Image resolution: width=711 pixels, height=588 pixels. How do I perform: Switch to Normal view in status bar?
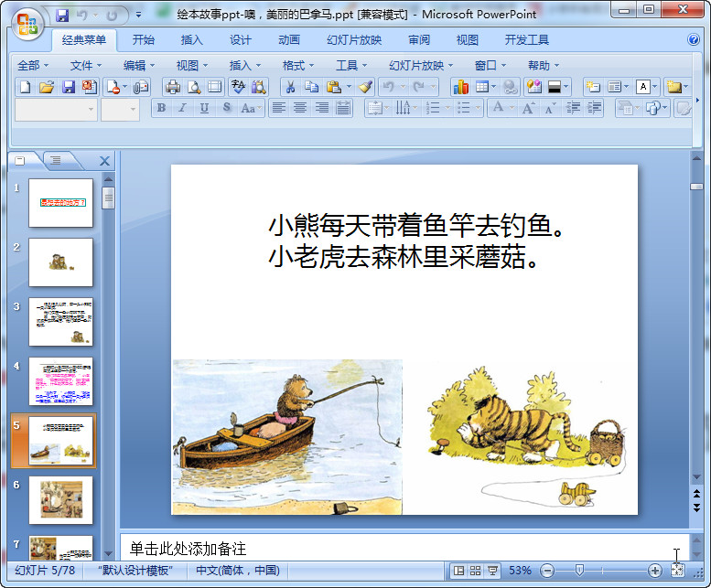tap(458, 571)
